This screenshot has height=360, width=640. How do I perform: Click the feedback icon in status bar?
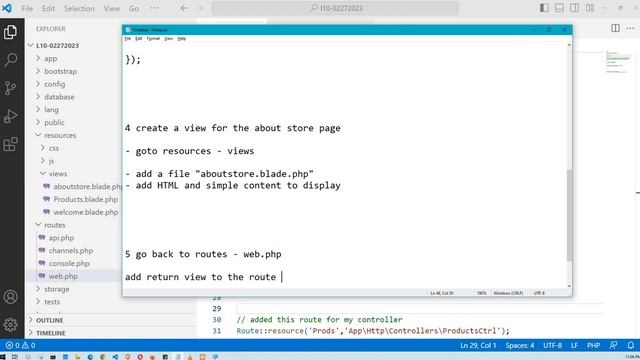[613, 345]
